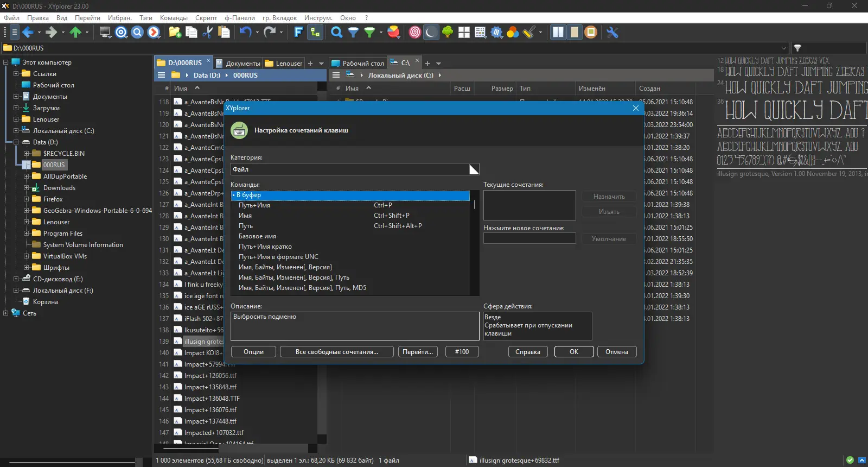Image resolution: width=868 pixels, height=467 pixels.
Task: Toggle the orange round preview button
Action: pyautogui.click(x=591, y=33)
